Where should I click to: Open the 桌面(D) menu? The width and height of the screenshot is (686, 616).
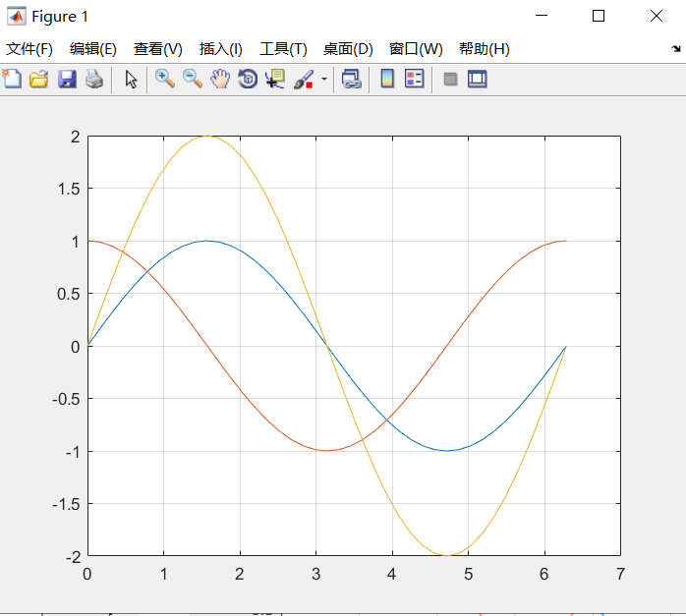point(348,49)
